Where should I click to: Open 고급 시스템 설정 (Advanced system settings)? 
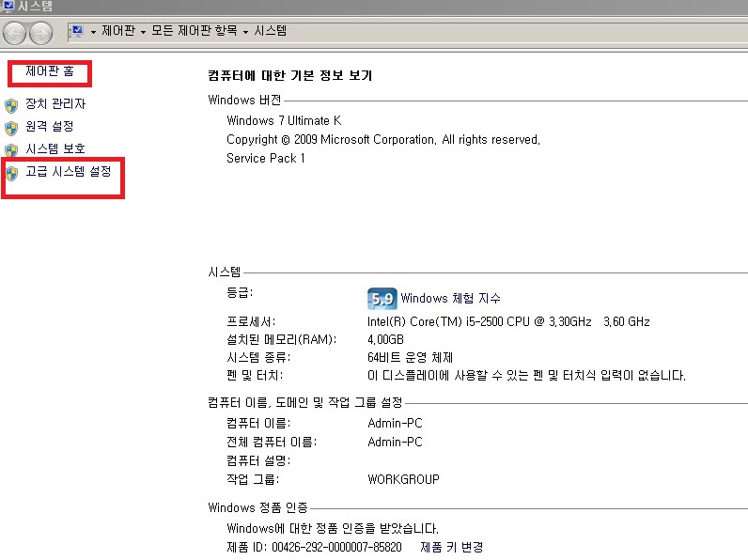(x=69, y=171)
